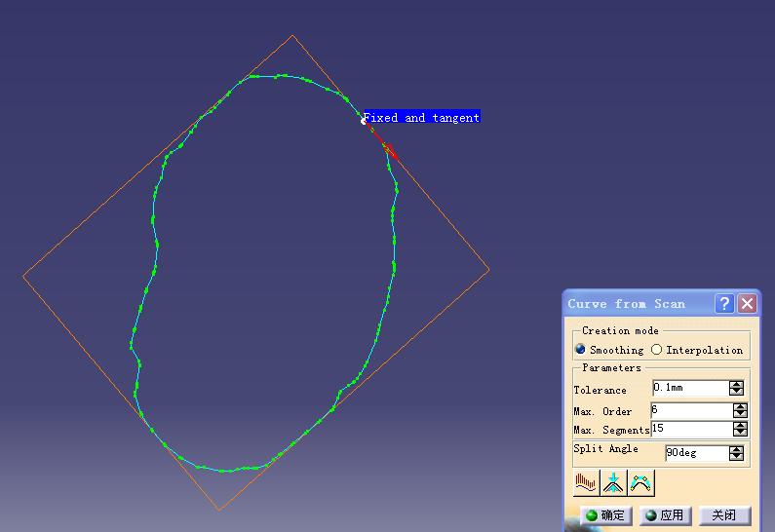Increase Max. Segments with the up arrow

[x=741, y=425]
